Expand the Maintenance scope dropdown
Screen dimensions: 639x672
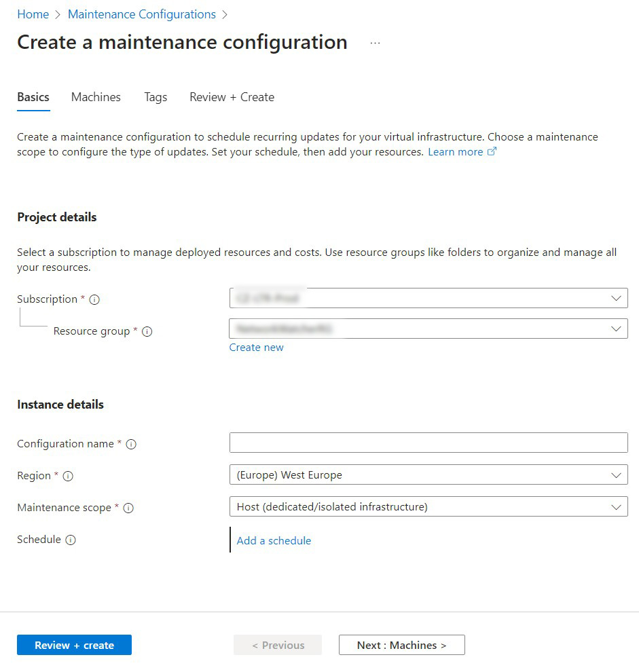click(x=428, y=506)
